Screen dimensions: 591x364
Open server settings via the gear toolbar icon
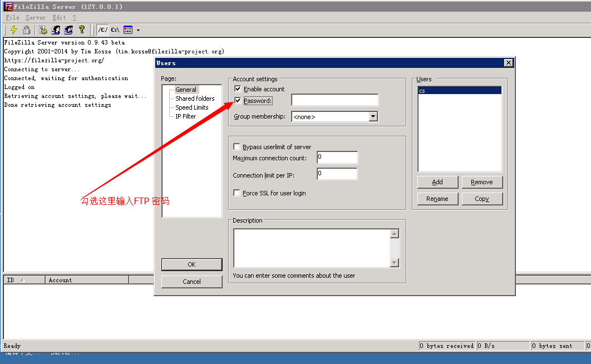pos(43,29)
